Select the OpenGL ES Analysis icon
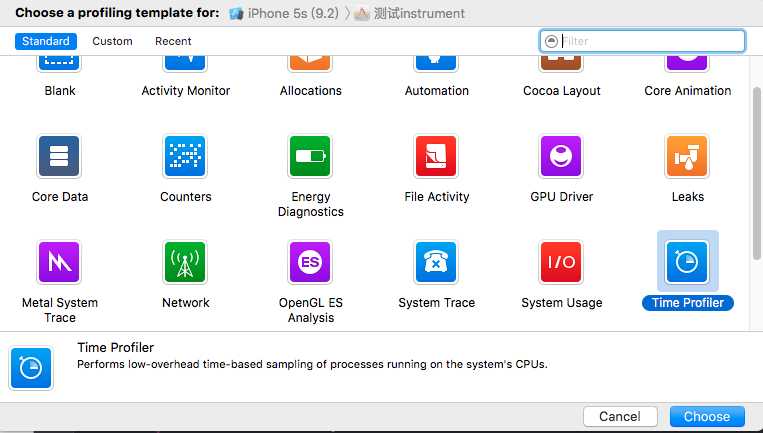 click(310, 262)
